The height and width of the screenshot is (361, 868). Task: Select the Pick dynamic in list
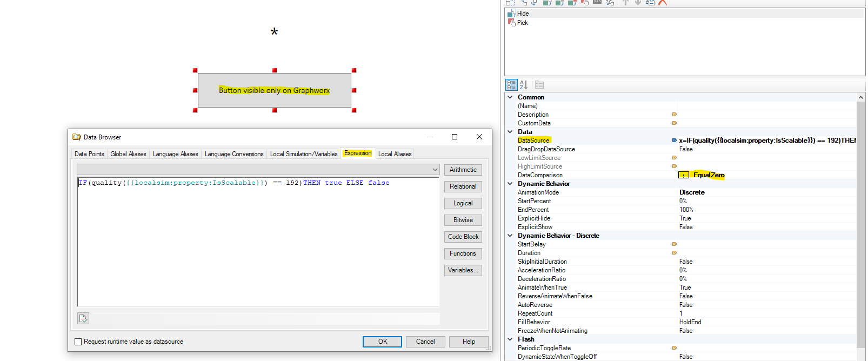point(522,23)
